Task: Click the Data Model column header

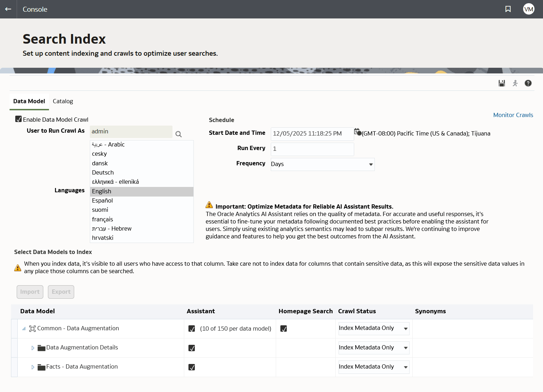Action: 38,311
